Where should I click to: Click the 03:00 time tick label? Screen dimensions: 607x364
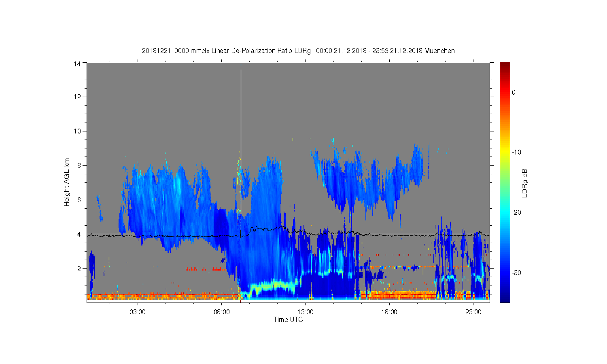tap(138, 312)
